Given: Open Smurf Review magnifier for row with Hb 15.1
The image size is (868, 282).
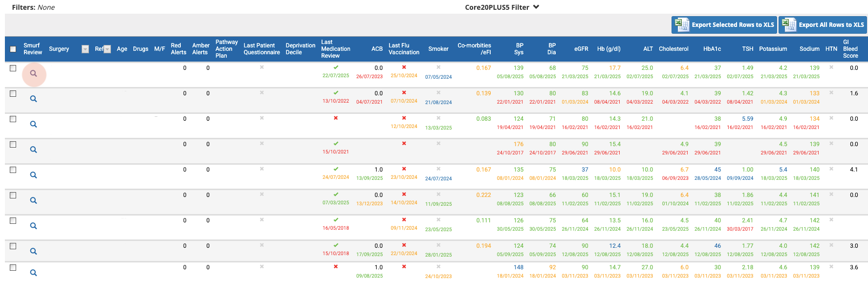Looking at the screenshot, I should click(33, 200).
